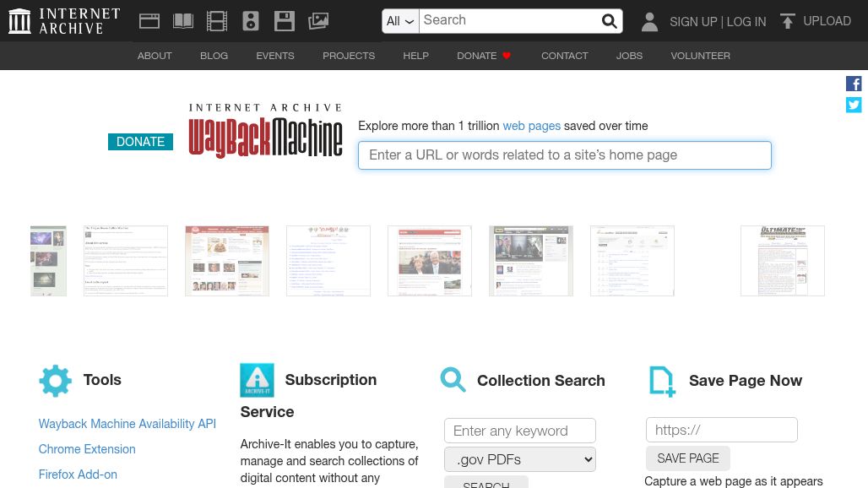This screenshot has width=868, height=488.
Task: Focus the Enter any keyword field
Action: pyautogui.click(x=520, y=431)
